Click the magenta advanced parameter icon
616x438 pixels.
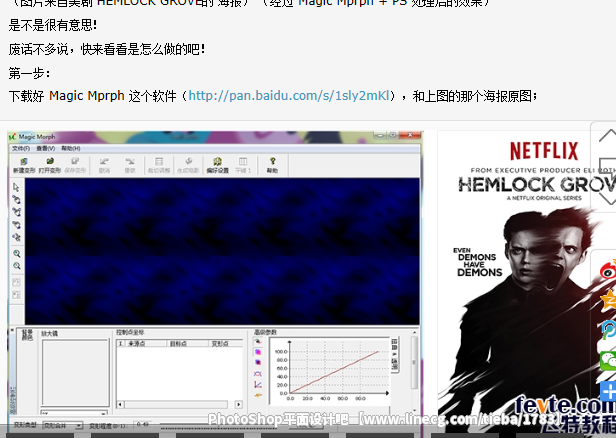[258, 352]
